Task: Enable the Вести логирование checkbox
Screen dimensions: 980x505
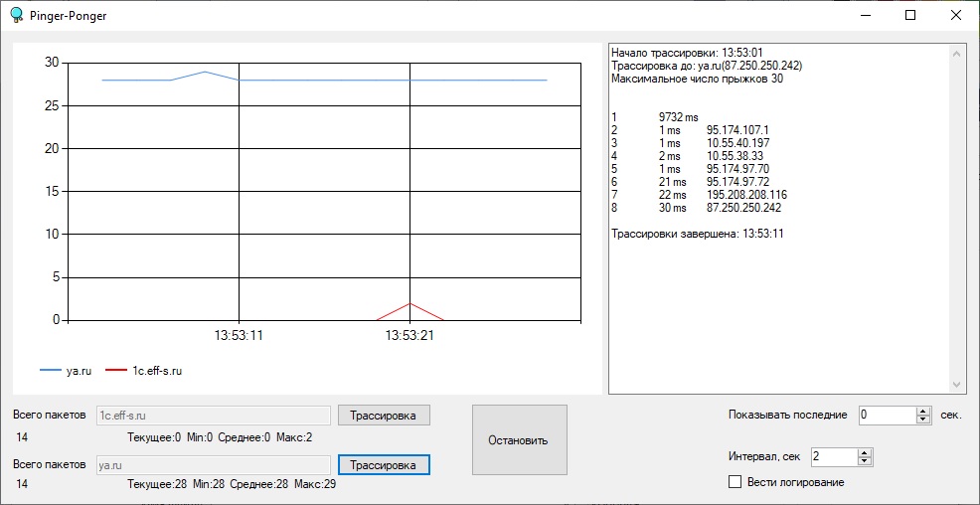Action: point(735,482)
